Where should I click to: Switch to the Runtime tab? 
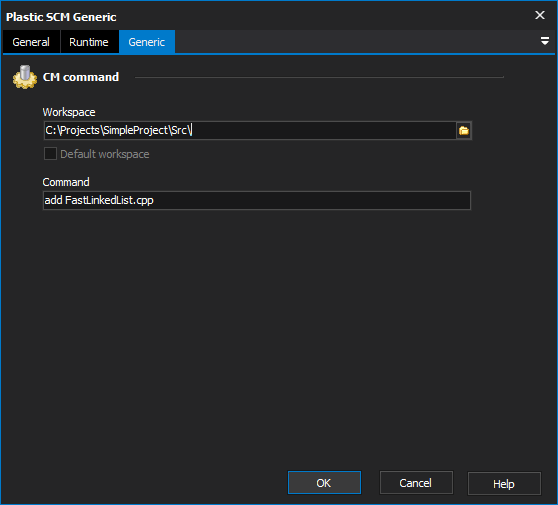[89, 42]
